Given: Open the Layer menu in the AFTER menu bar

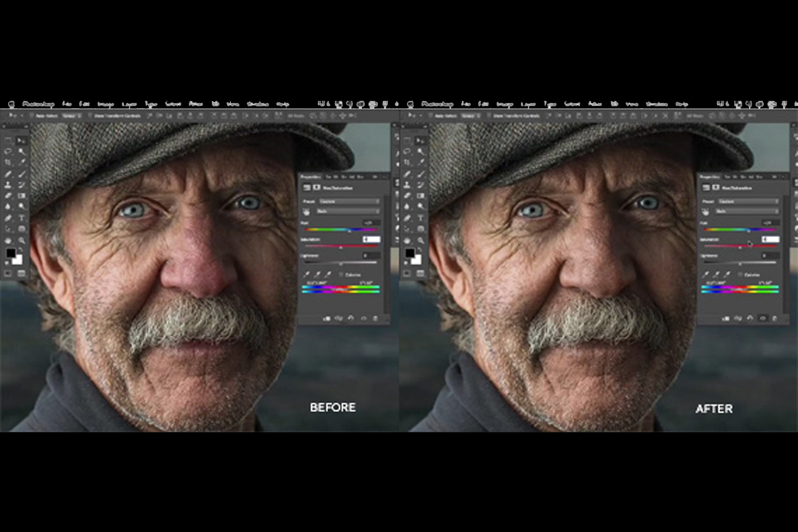Looking at the screenshot, I should 528,104.
